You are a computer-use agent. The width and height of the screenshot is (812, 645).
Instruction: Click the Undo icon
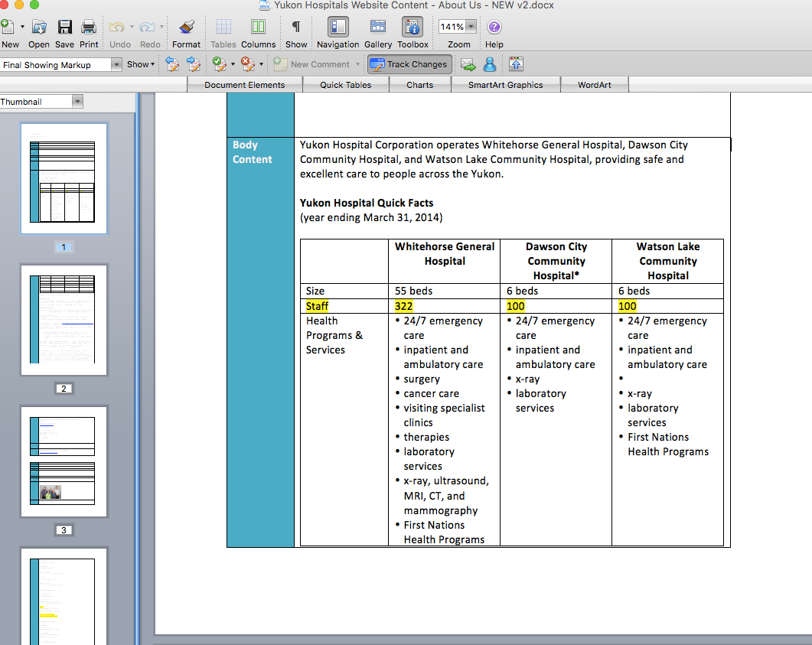point(117,27)
